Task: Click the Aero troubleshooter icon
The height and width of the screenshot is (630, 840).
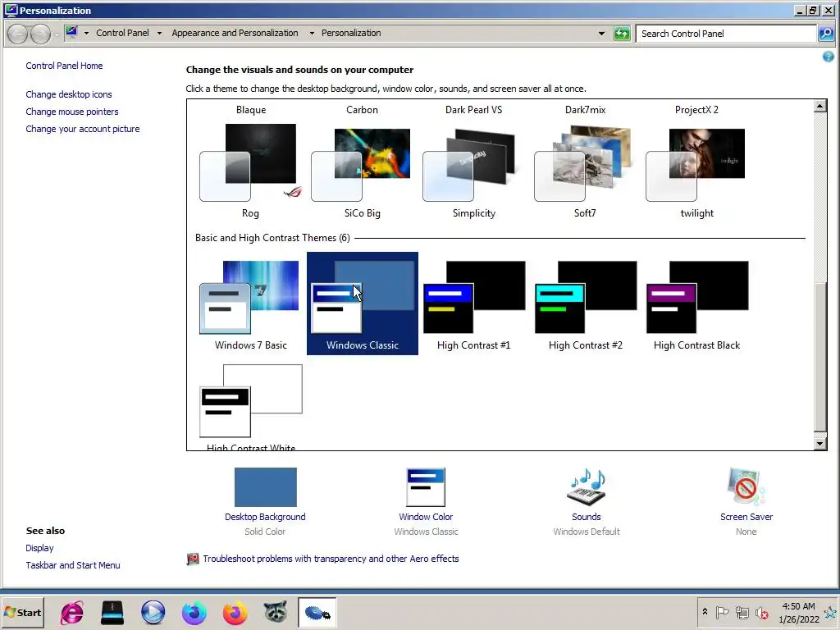Action: 192,559
